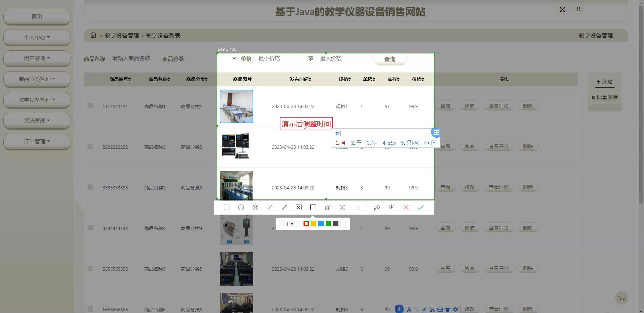This screenshot has height=313, width=644.
Task: Click the home icon in the breadcrumb
Action: (x=93, y=35)
